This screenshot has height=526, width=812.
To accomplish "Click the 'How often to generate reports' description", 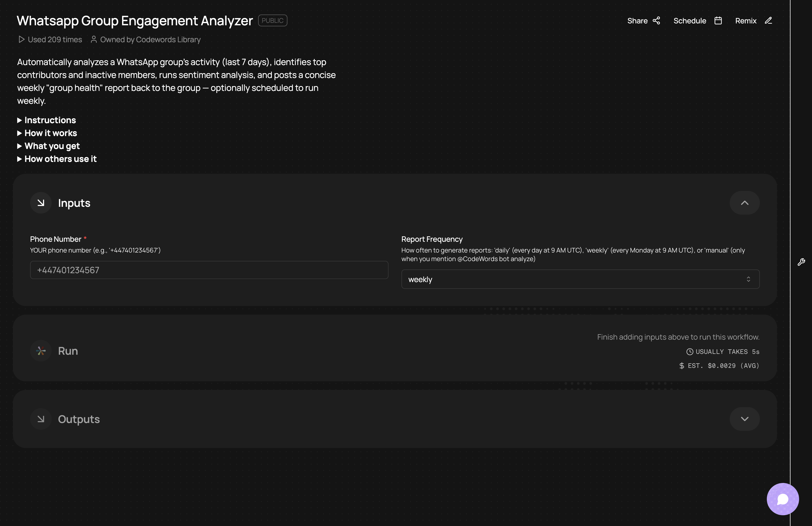I will [573, 255].
